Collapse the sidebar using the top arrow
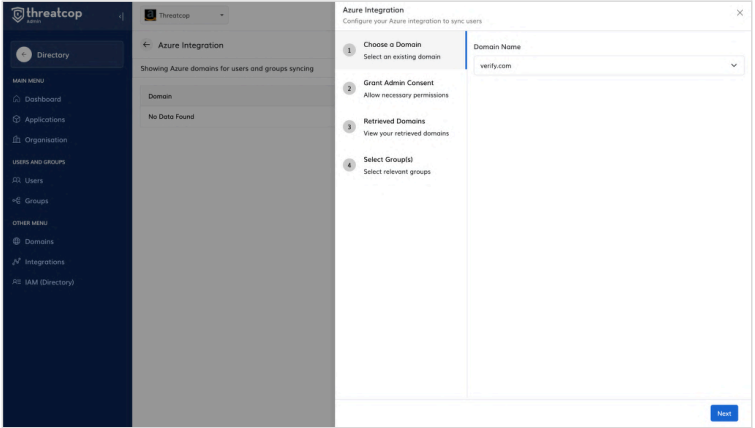The image size is (755, 428). pyautogui.click(x=121, y=15)
